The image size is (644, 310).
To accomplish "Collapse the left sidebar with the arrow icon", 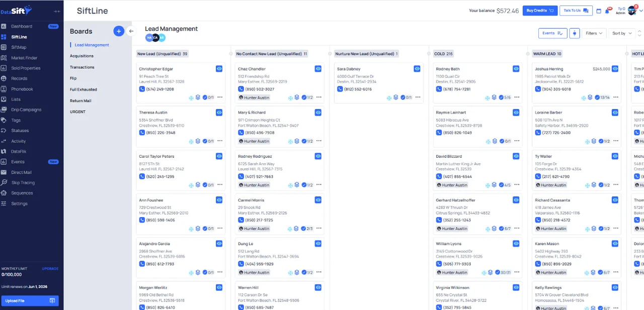I will click(57, 11).
